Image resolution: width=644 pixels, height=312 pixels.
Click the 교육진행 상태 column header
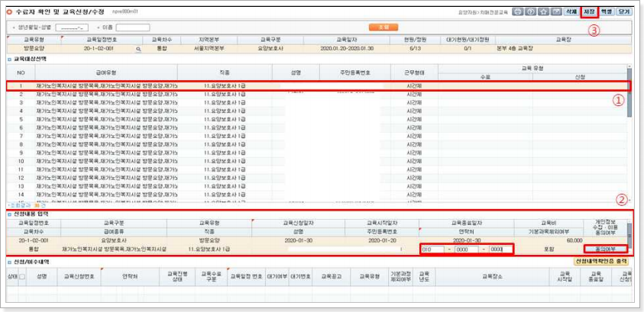(177, 277)
